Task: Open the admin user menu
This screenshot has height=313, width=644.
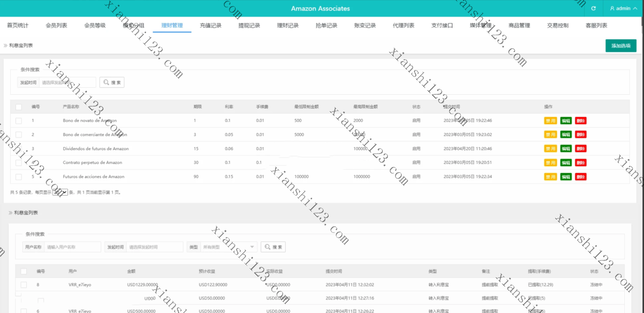Action: (x=623, y=8)
